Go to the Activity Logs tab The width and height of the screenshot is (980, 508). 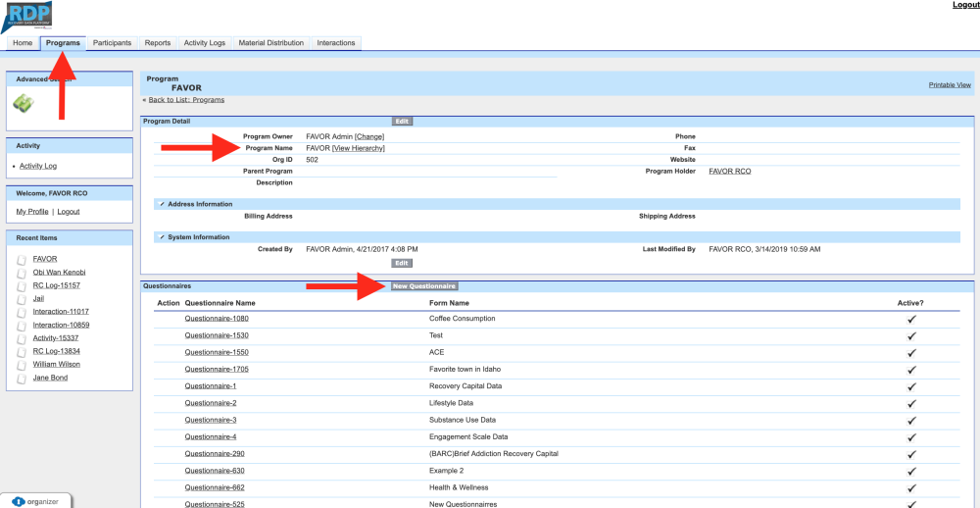(x=205, y=43)
